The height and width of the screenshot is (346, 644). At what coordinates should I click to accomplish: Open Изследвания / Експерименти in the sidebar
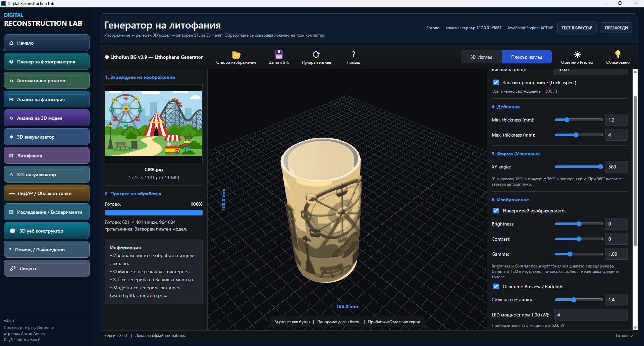[x=47, y=212]
